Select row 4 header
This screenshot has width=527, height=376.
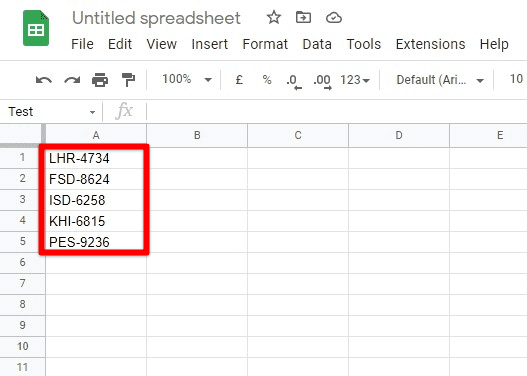coord(22,221)
